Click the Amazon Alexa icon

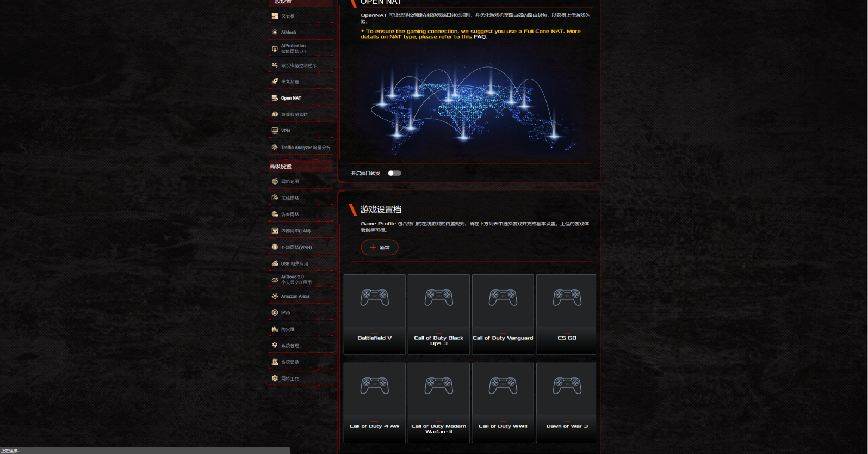(275, 296)
